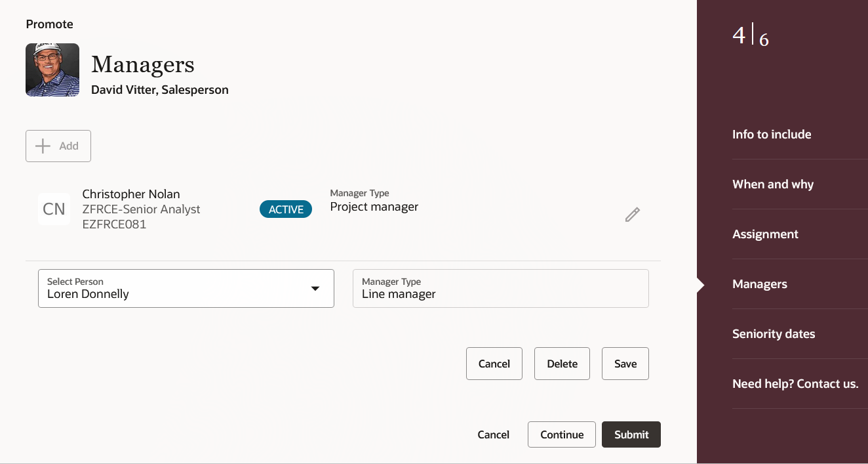This screenshot has height=464, width=868.
Task: Click the Select Person field showing Loren Donnelly
Action: (186, 288)
